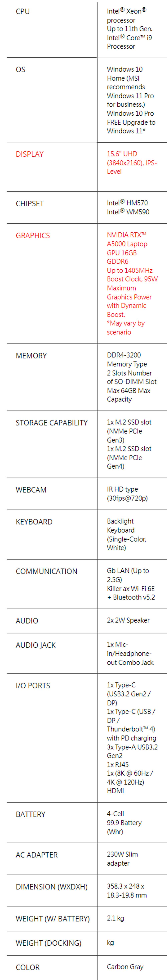Image resolution: width=167 pixels, height=980 pixels.
Task: Click the red GRAPHICS heading
Action: [x=33, y=236]
